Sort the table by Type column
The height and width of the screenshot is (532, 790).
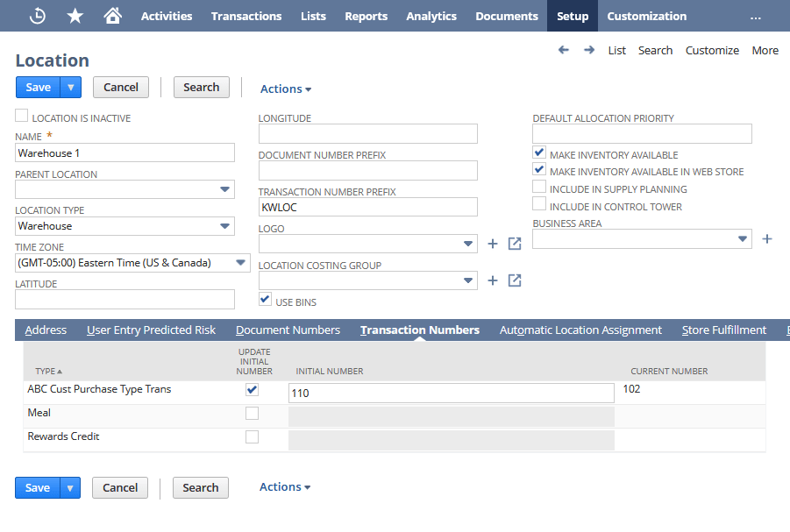point(48,372)
